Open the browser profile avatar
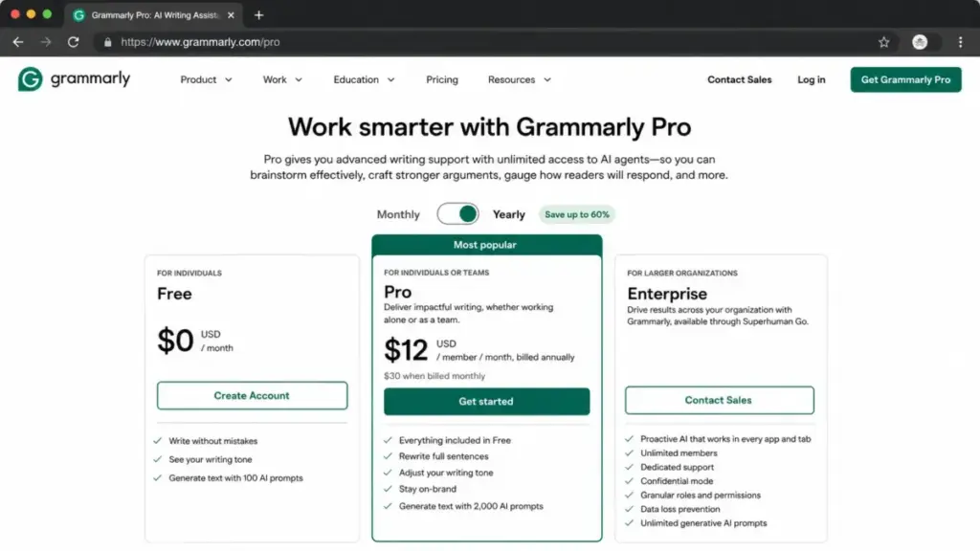The width and height of the screenshot is (980, 551). pyautogui.click(x=920, y=42)
